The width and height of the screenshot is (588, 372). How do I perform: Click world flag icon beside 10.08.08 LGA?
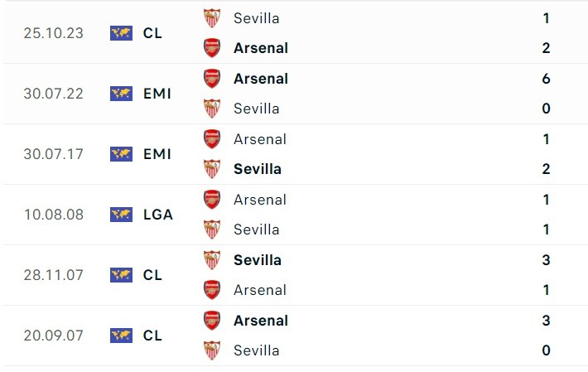click(121, 215)
